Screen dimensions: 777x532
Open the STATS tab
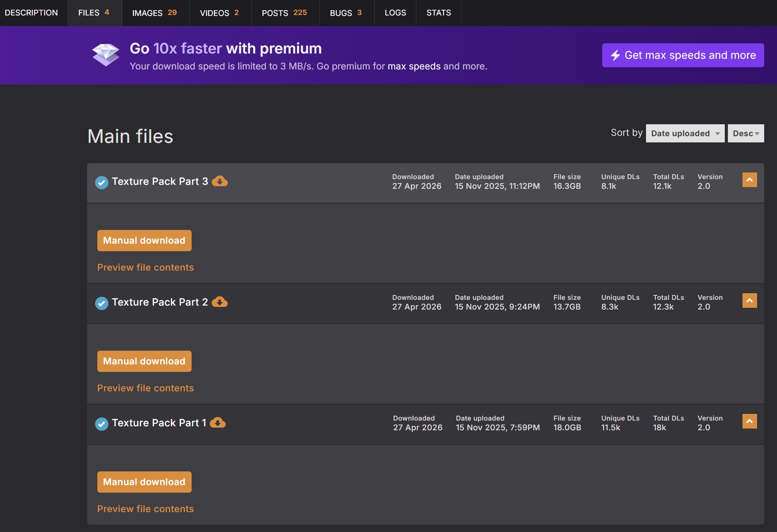[x=439, y=13]
